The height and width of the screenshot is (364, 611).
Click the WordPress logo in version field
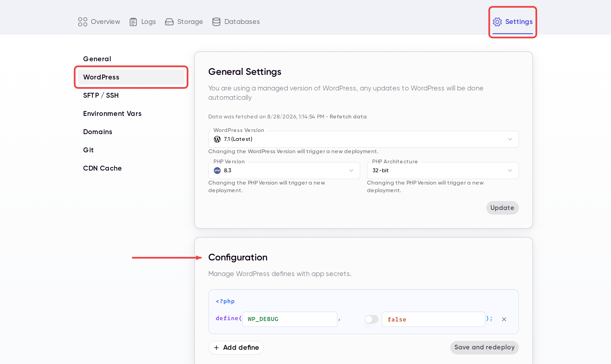tap(217, 139)
